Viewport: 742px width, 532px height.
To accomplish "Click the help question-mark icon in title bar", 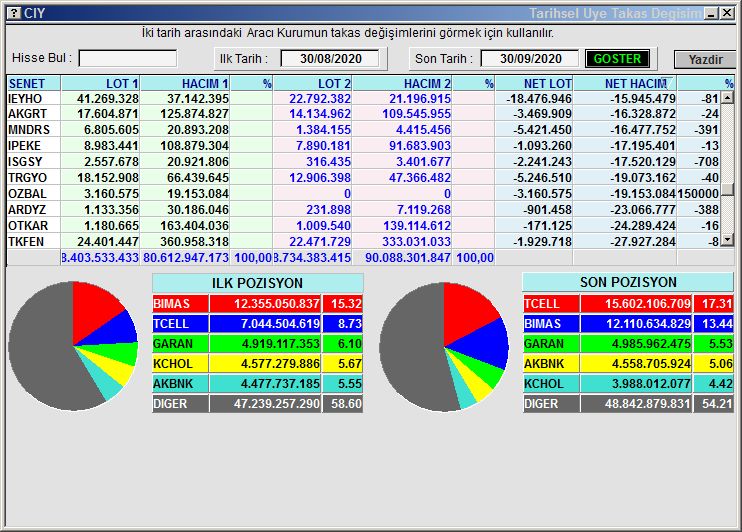I will [15, 13].
